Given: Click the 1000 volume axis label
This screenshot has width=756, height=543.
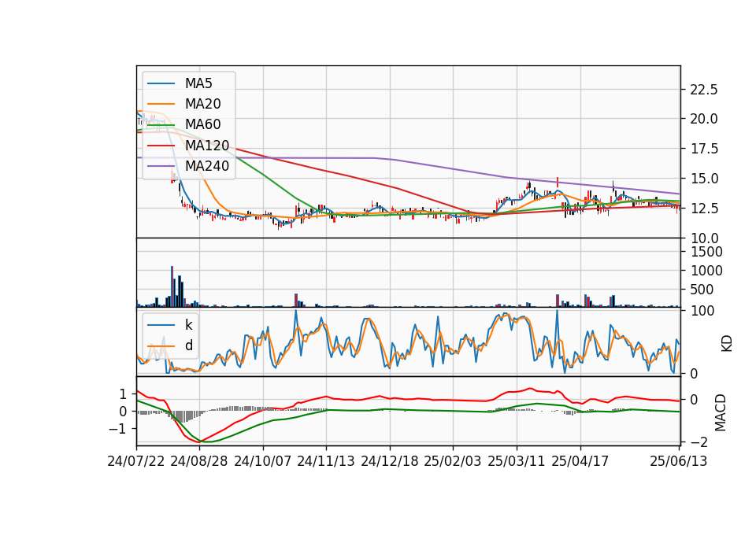Looking at the screenshot, I should point(706,271).
